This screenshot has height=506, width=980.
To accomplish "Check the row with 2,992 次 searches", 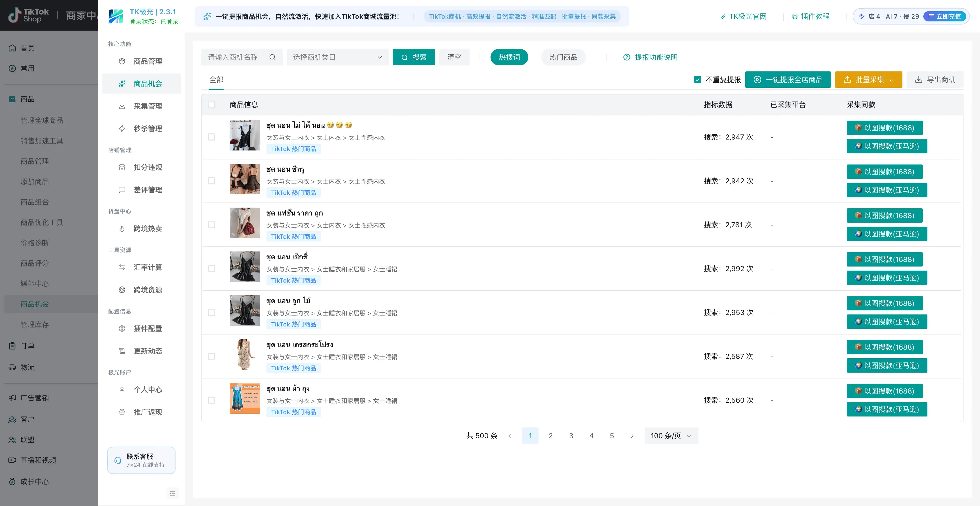I will pyautogui.click(x=212, y=269).
